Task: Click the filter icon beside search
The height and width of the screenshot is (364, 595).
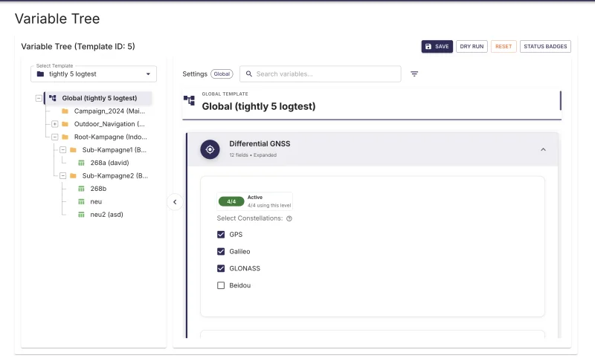Action: [x=414, y=74]
